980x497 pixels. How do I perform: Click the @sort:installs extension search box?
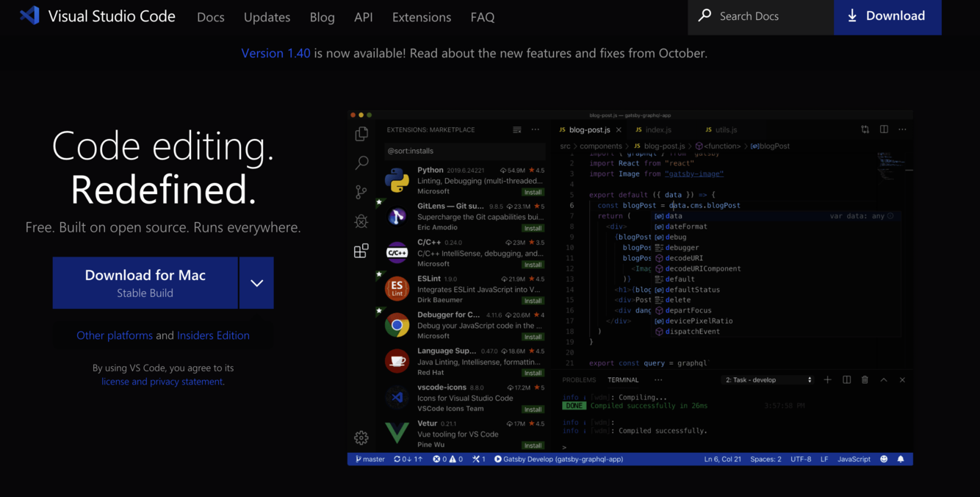pyautogui.click(x=464, y=151)
